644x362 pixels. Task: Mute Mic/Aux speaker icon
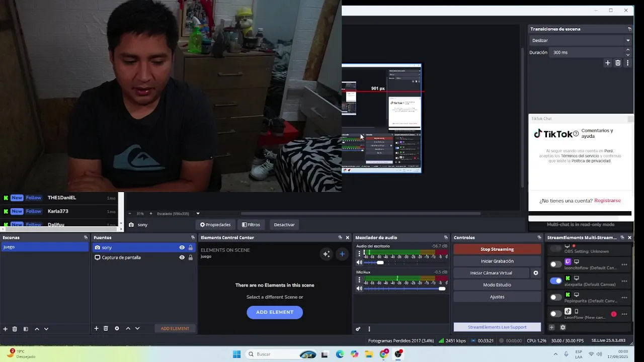pyautogui.click(x=359, y=289)
